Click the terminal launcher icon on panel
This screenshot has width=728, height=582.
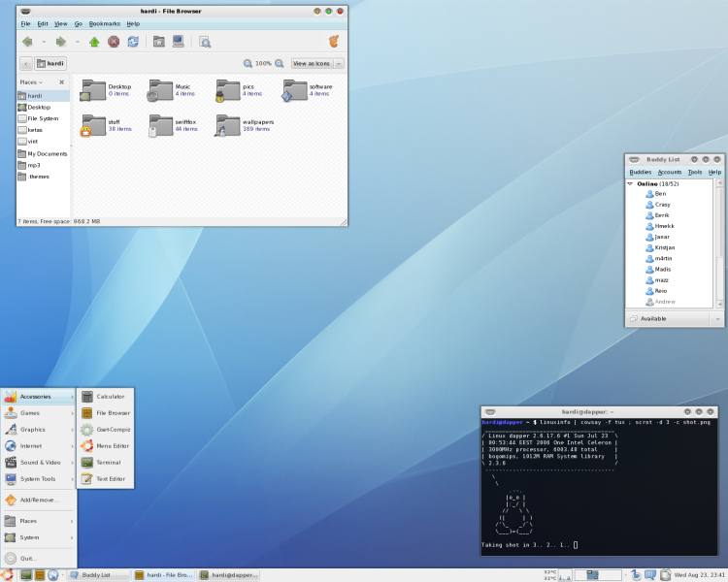[26, 575]
